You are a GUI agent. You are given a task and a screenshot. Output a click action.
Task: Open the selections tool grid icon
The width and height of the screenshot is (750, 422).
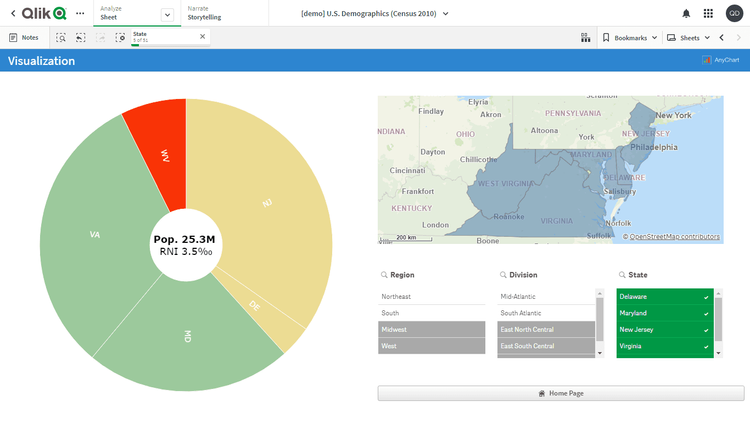[585, 37]
